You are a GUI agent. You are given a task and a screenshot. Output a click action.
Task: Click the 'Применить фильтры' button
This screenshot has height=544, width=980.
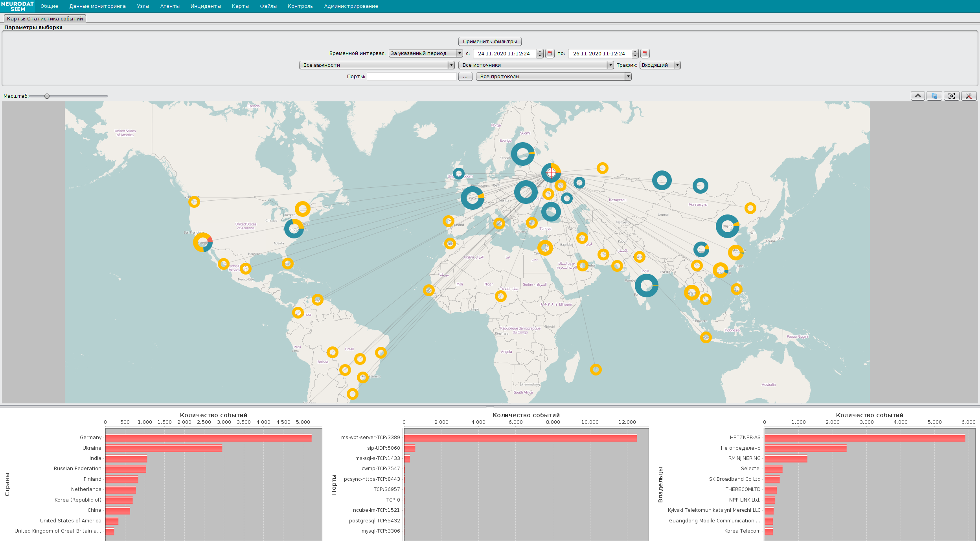[490, 42]
